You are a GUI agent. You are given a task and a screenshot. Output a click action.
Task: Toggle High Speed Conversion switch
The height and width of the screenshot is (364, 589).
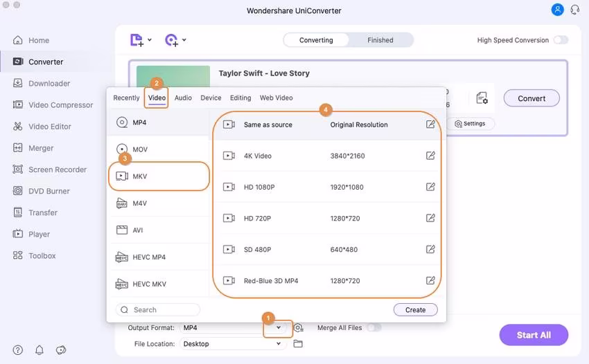561,39
